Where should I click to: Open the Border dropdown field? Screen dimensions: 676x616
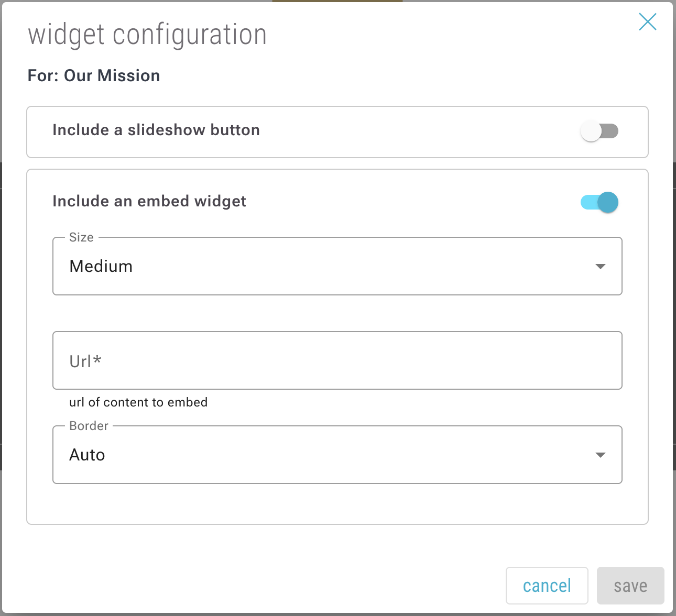(336, 455)
